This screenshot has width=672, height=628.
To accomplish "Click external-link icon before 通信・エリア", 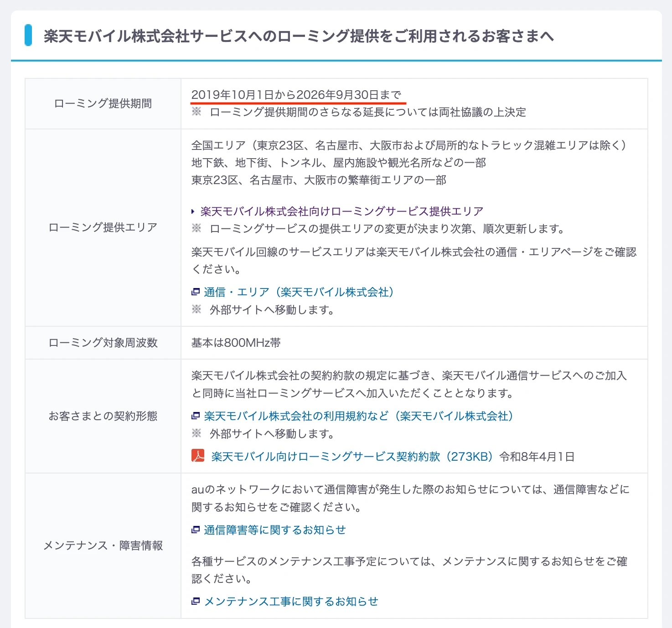I will coord(196,292).
